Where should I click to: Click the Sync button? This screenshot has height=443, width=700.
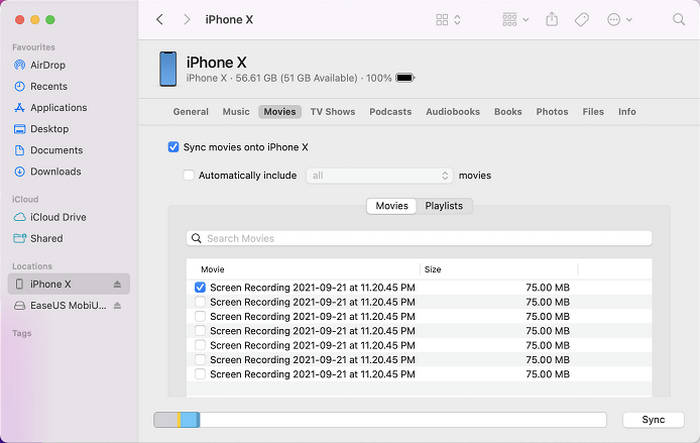(x=653, y=420)
